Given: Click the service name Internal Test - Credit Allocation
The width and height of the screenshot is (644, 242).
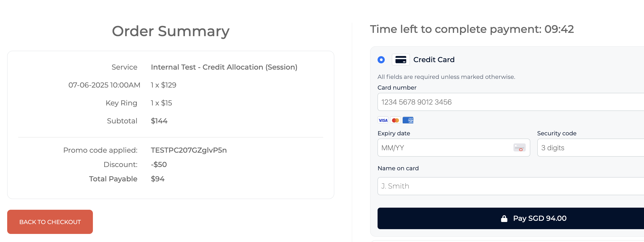Looking at the screenshot, I should (224, 67).
